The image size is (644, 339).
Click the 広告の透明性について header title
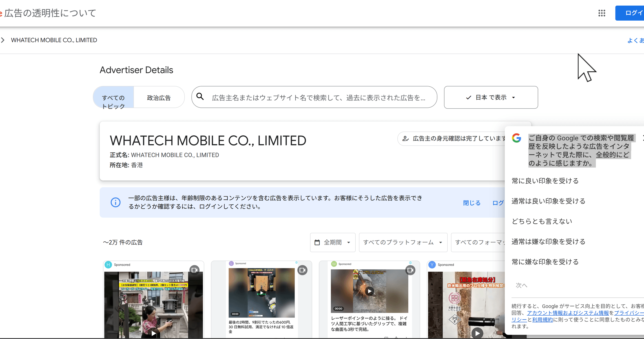50,13
